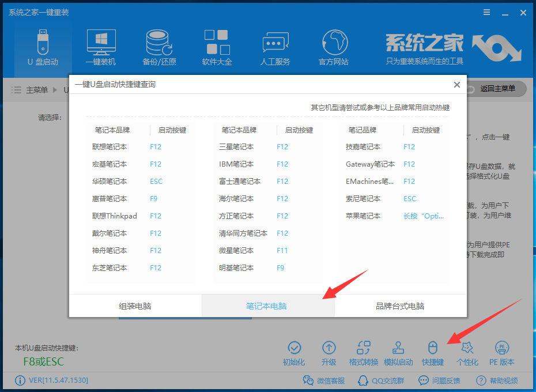Open the 初始化 initialization tool
Screen dimensions: 536x392
point(295,352)
